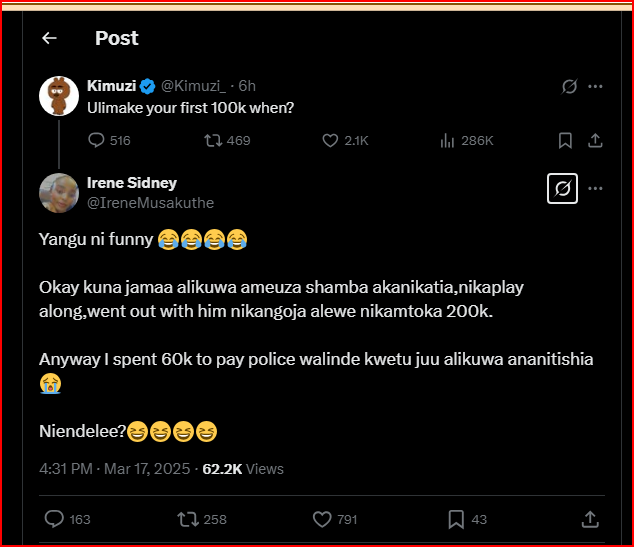The image size is (634, 547).
Task: Like Irene's post with 791 likes
Action: (322, 519)
